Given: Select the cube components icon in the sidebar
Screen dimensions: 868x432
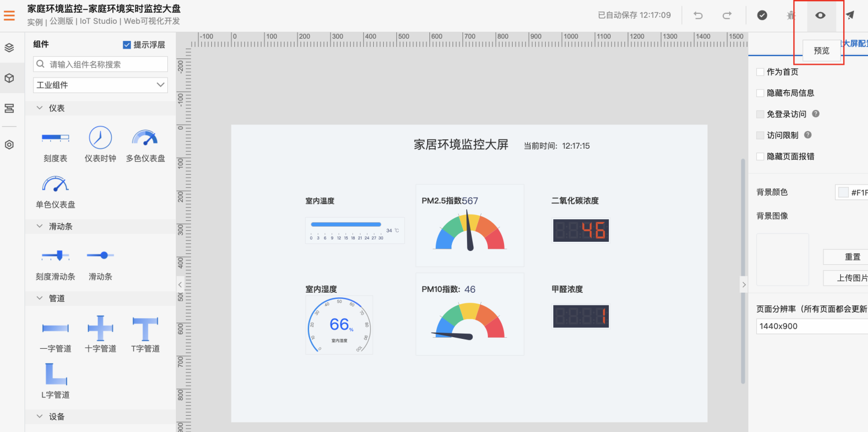Looking at the screenshot, I should [x=9, y=78].
